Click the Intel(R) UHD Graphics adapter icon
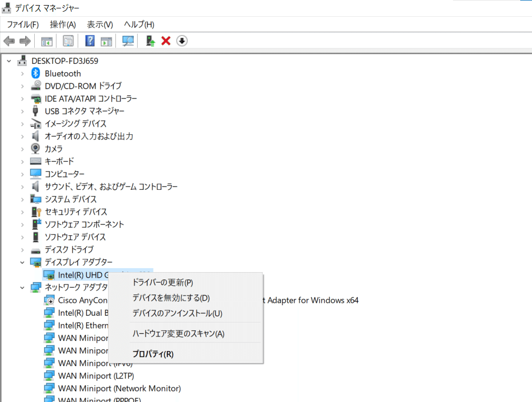Viewport: 532px width, 402px height. pos(49,275)
